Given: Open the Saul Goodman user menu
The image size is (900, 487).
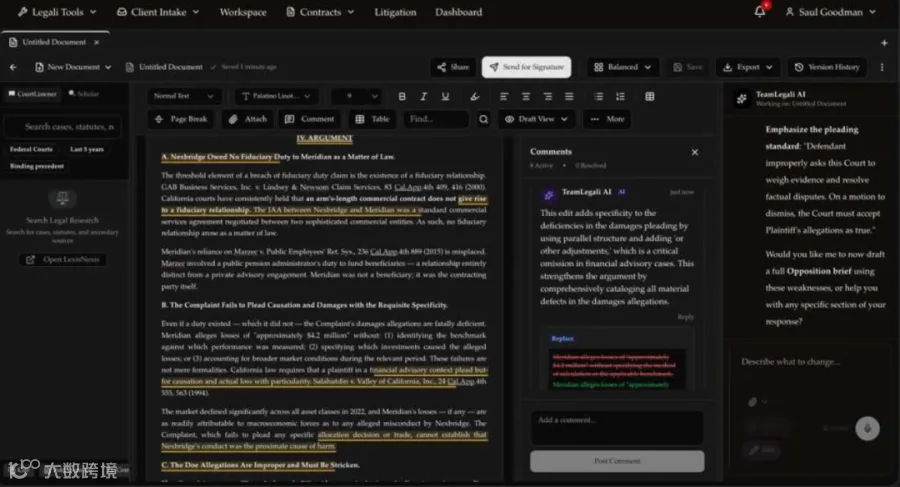Looking at the screenshot, I should click(831, 11).
